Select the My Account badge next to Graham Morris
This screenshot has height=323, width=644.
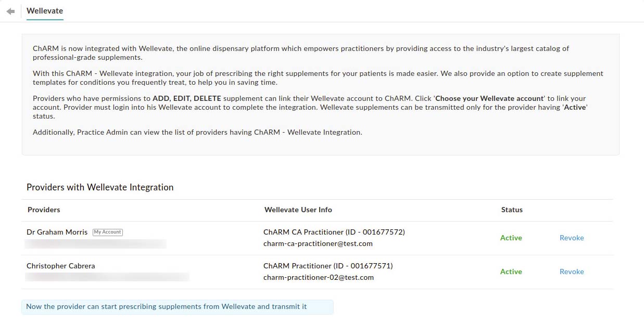107,232
